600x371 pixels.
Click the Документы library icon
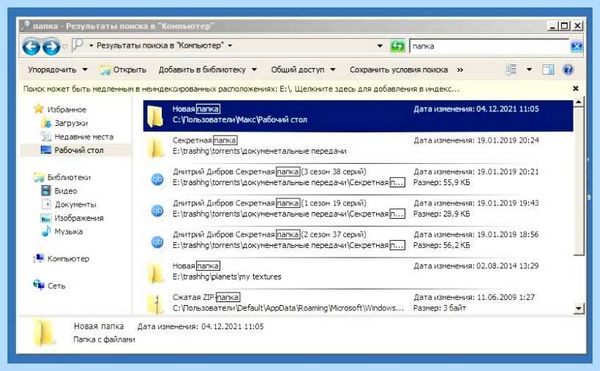(46, 204)
